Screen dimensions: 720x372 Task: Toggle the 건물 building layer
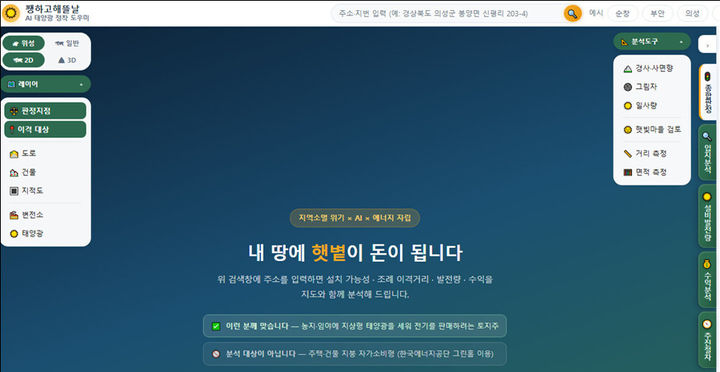point(45,172)
